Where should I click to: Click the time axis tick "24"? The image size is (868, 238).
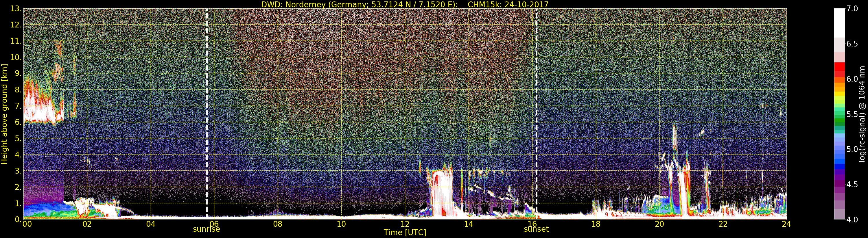click(x=786, y=224)
